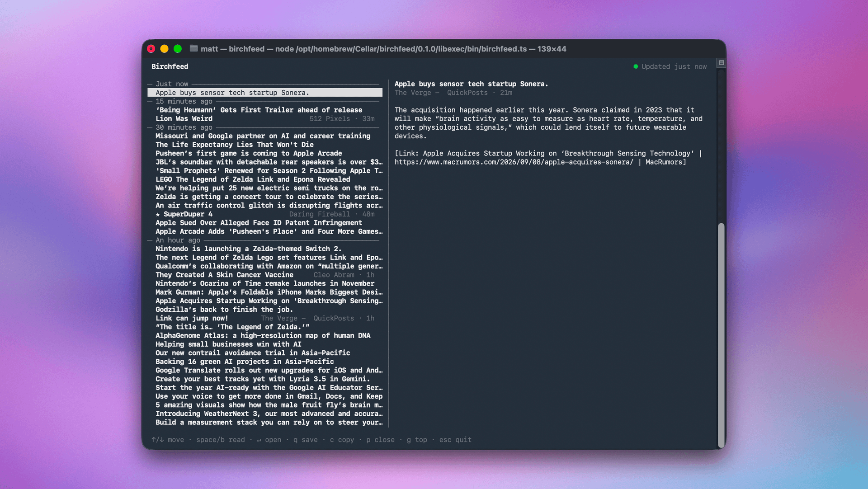Select 'Backing 16 green AI projects' headline
The image size is (868, 489).
click(x=245, y=362)
